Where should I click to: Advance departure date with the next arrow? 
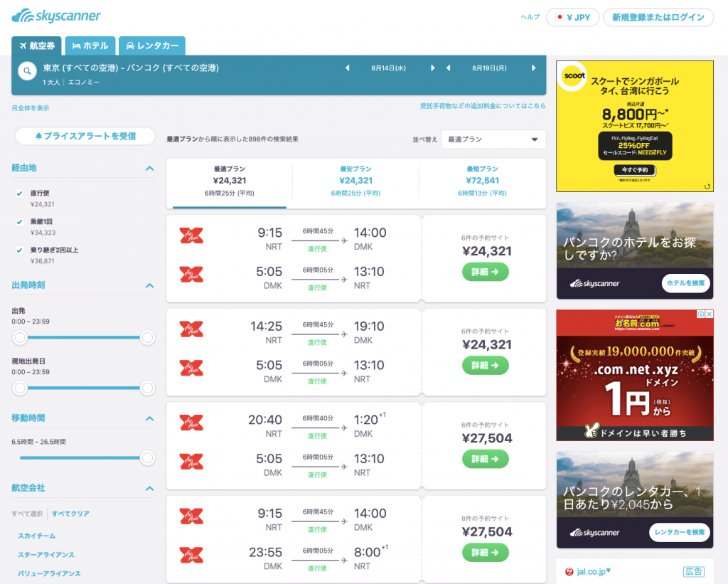coord(432,68)
